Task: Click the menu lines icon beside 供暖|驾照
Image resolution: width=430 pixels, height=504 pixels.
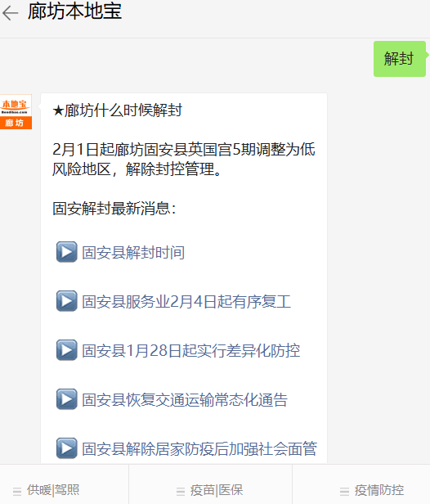Action: coord(17,492)
